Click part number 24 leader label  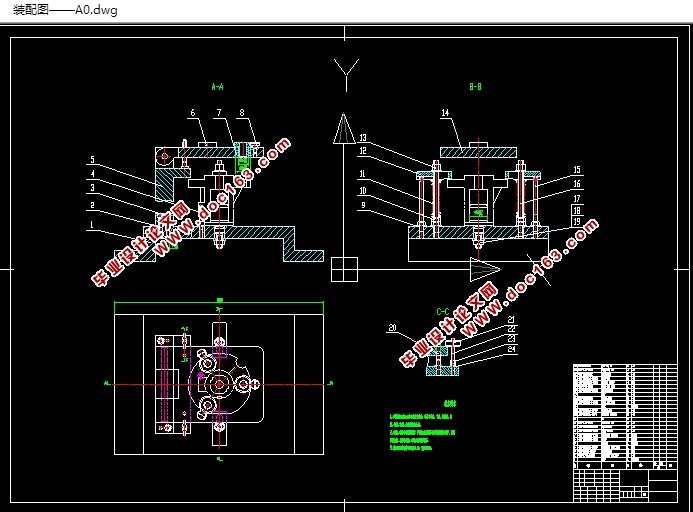(x=511, y=349)
